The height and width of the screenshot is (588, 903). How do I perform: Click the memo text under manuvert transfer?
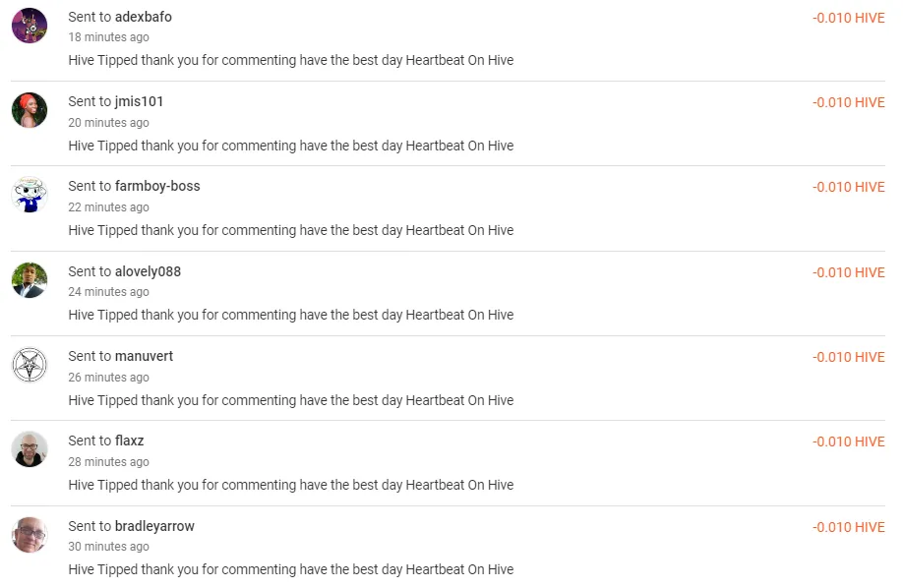click(x=291, y=400)
